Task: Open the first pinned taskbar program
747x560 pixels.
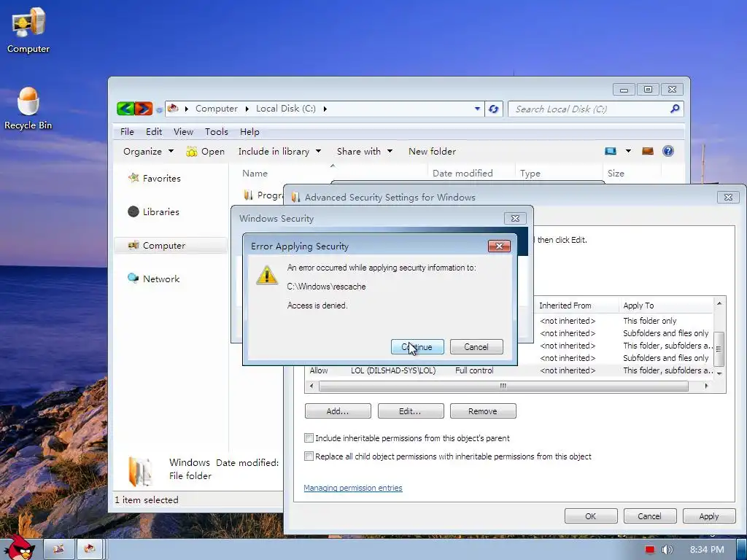Action: (x=58, y=549)
